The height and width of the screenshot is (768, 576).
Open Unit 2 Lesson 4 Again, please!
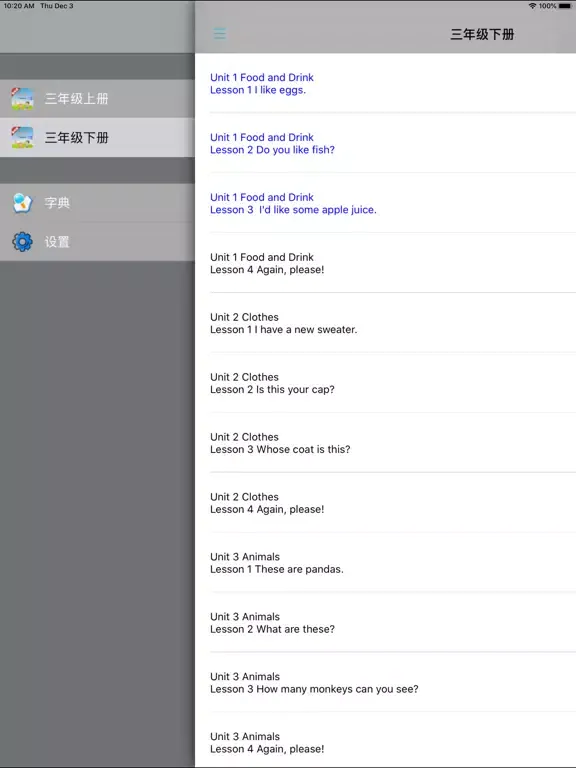click(x=385, y=503)
